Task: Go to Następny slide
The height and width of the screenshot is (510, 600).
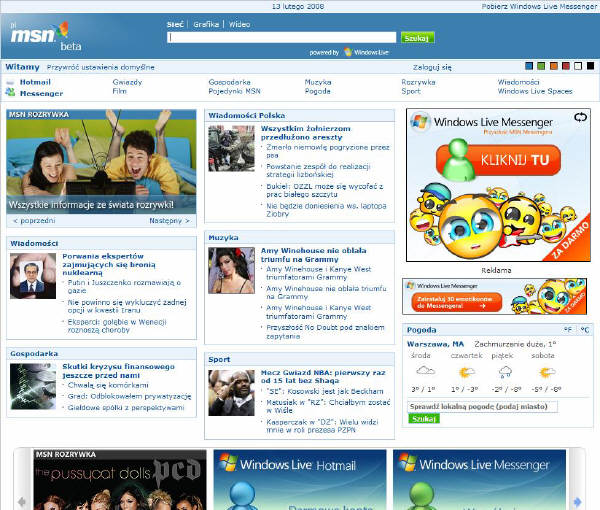Action: tap(170, 220)
